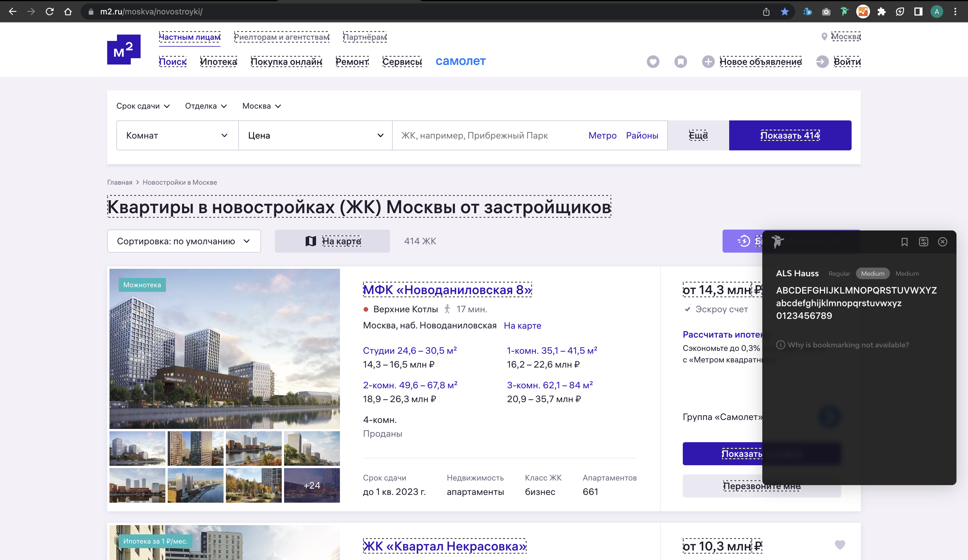Expand the 'Комнат' dropdown
The image size is (968, 560).
click(177, 136)
